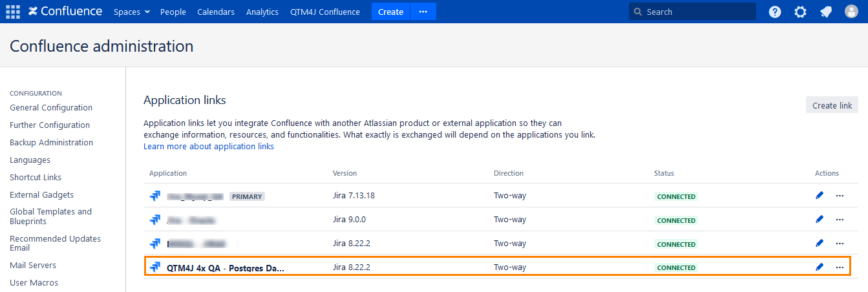
Task: Edit the Jira 7.13.18 link with pencil icon
Action: 820,195
